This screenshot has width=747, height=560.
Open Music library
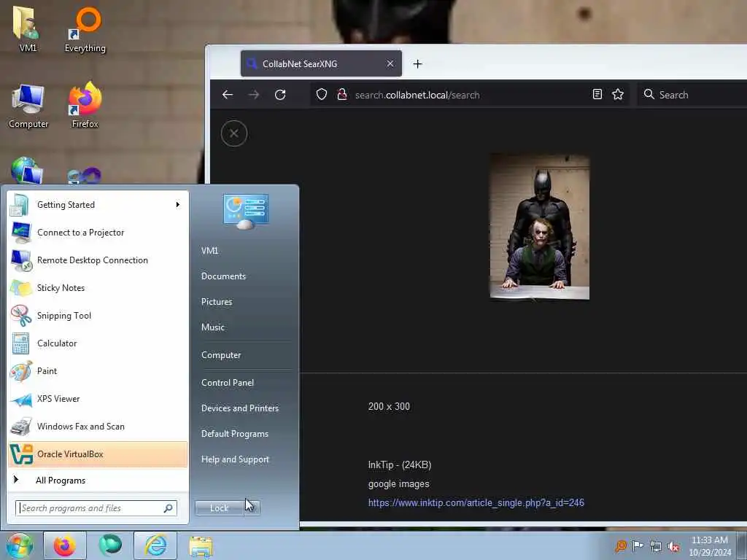click(213, 327)
